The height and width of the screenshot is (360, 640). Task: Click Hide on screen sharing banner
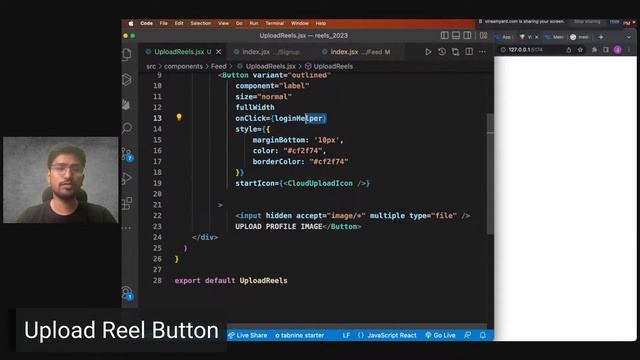tap(614, 21)
